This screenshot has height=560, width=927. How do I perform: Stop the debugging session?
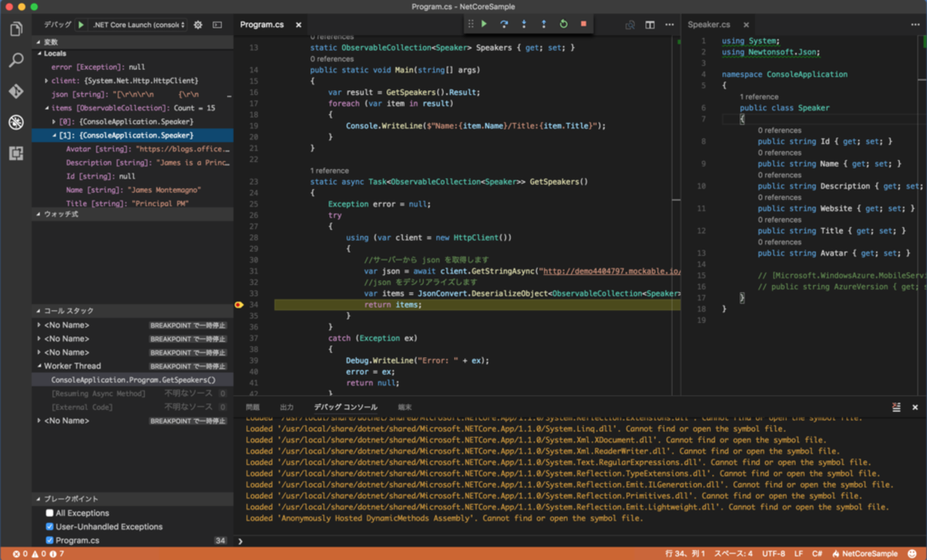pos(583,24)
